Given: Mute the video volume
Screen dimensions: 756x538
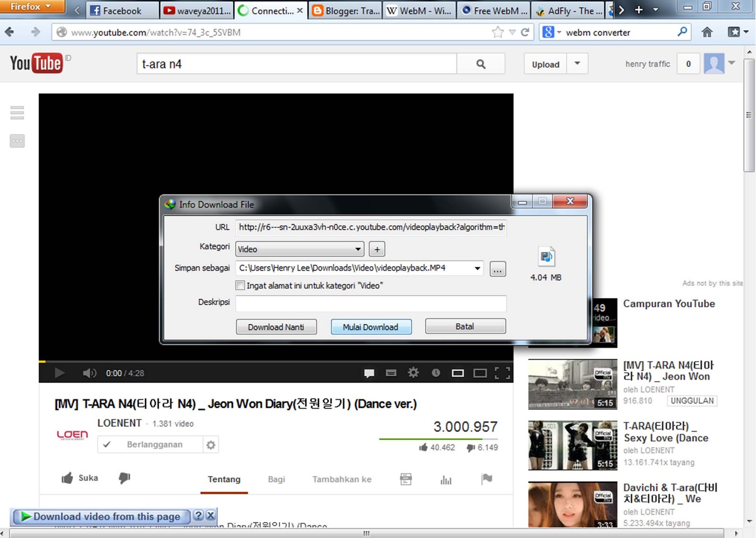Looking at the screenshot, I should coord(90,373).
